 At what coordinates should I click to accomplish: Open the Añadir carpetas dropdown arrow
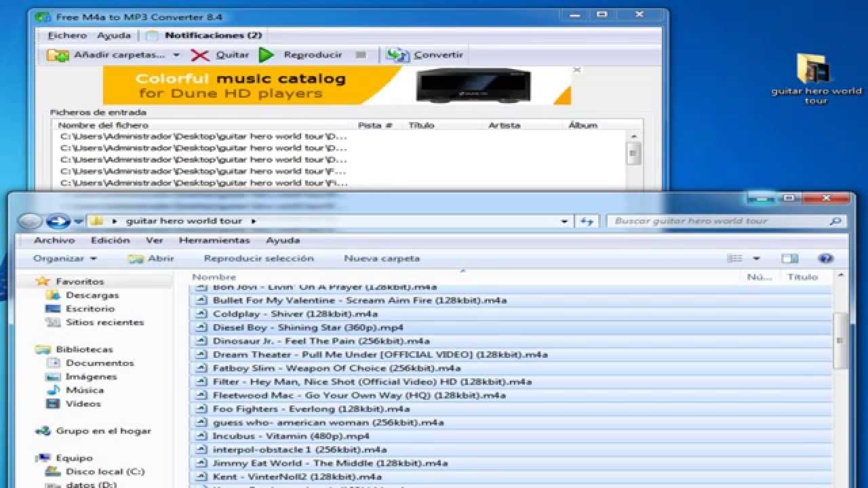[x=176, y=55]
